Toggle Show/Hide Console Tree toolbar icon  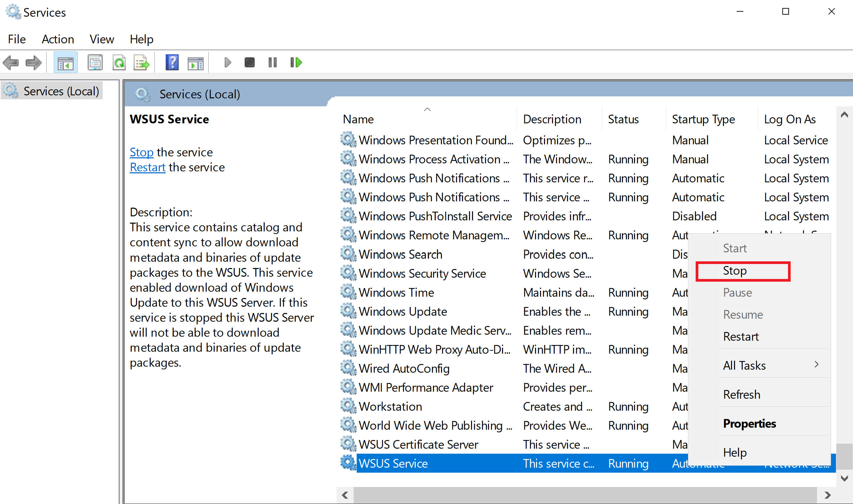coord(65,62)
